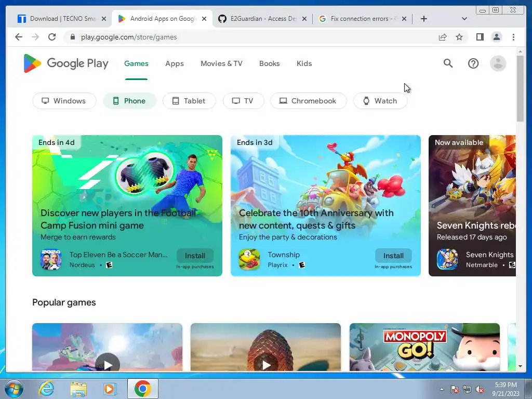Switch to the Games section
Viewport: 532px width, 399px height.
(x=136, y=63)
